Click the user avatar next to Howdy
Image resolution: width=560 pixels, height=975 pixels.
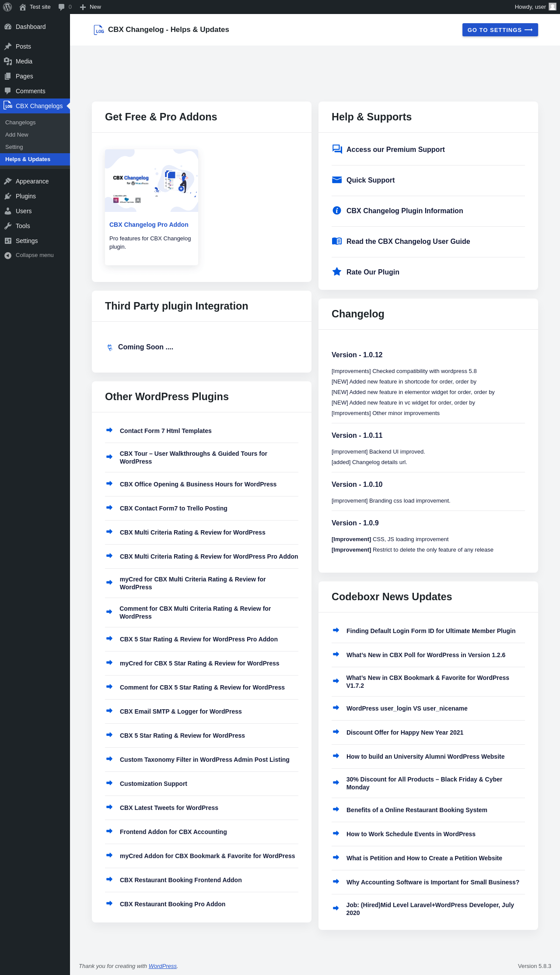pyautogui.click(x=553, y=7)
